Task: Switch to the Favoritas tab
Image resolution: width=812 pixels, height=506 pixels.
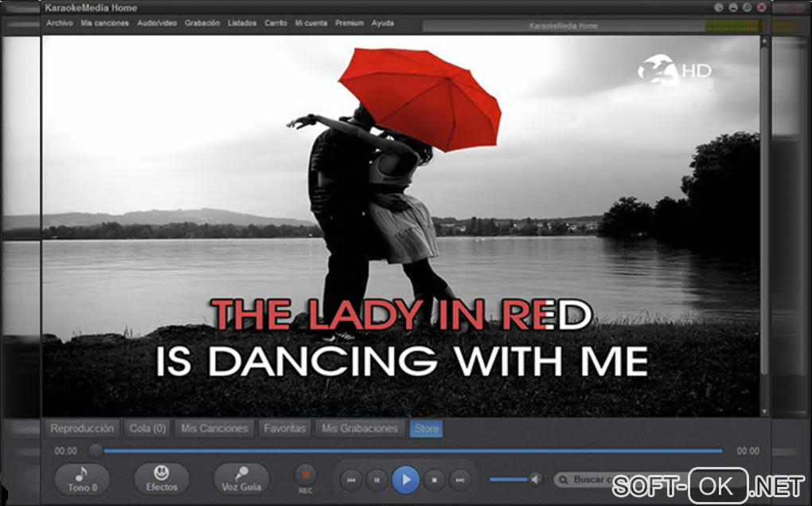Action: pos(284,429)
